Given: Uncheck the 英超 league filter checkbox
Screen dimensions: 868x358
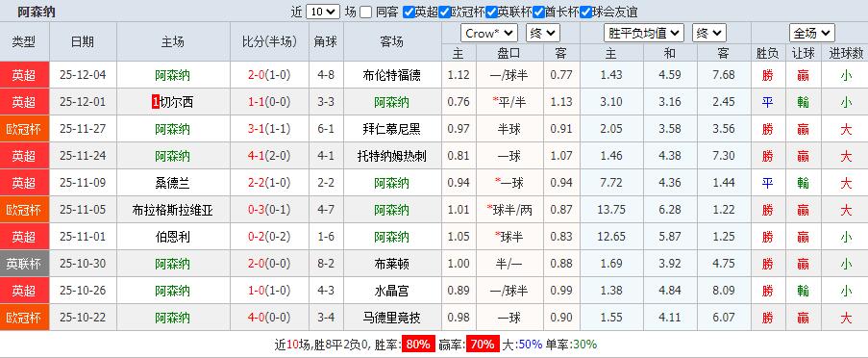Looking at the screenshot, I should (409, 13).
